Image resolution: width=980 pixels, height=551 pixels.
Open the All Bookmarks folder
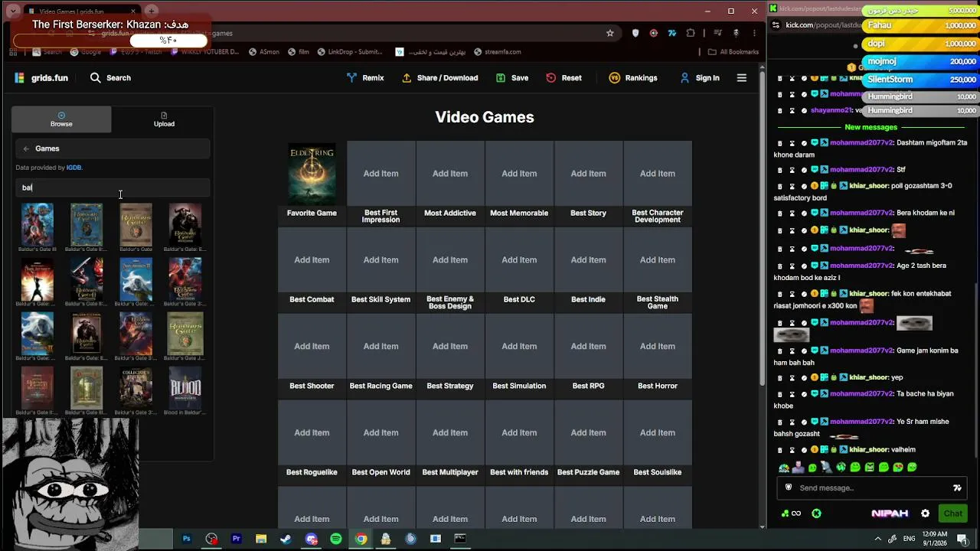click(x=733, y=52)
